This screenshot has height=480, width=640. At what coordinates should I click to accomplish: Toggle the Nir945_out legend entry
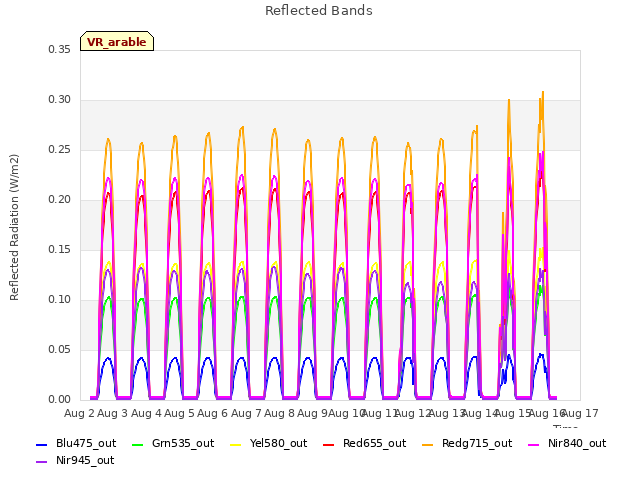[x=76, y=460]
